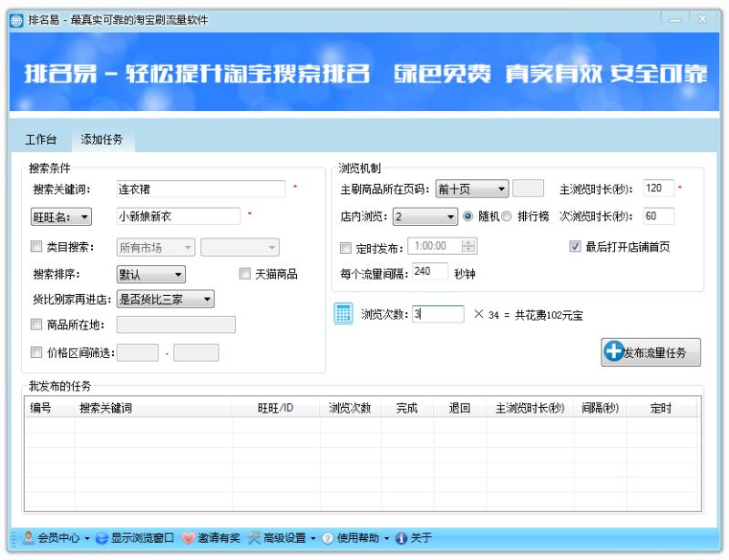Minimize the 排名易 window

(x=675, y=19)
